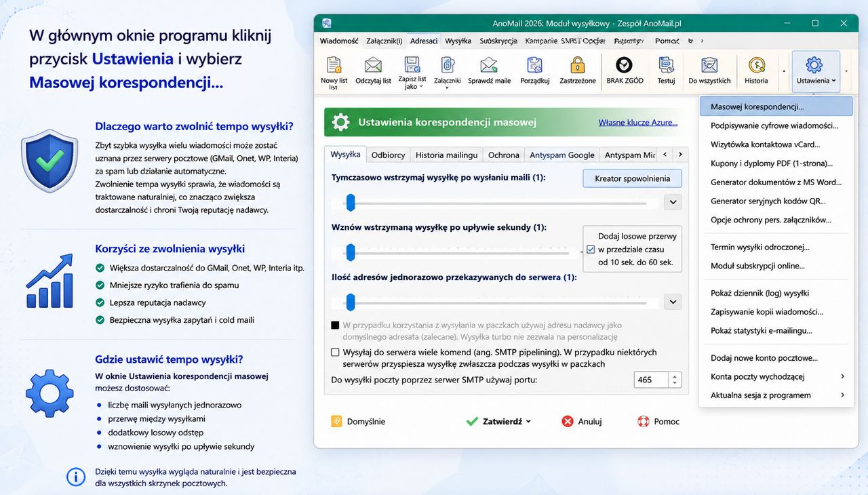Enable the SMTP pipelining checkbox
Image resolution: width=868 pixels, height=495 pixels.
tap(335, 353)
